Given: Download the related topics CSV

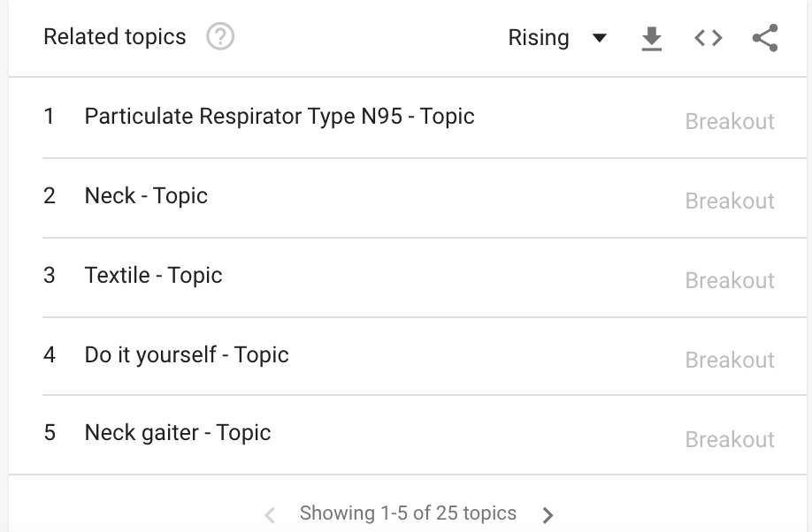Looking at the screenshot, I should [x=652, y=38].
